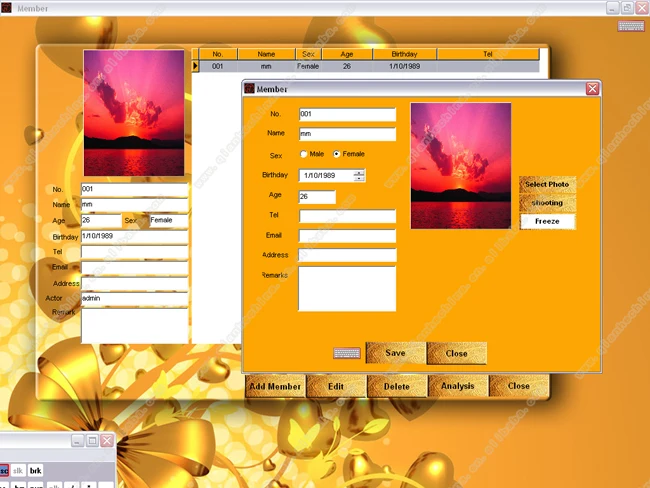Click the Select Photo button
This screenshot has height=488, width=650.
[x=548, y=185]
